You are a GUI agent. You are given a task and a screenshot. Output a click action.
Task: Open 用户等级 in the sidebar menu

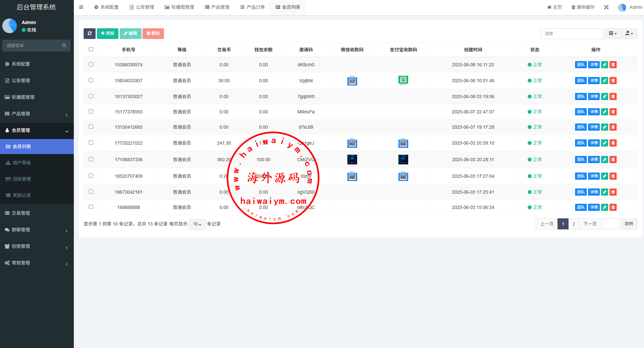click(22, 163)
